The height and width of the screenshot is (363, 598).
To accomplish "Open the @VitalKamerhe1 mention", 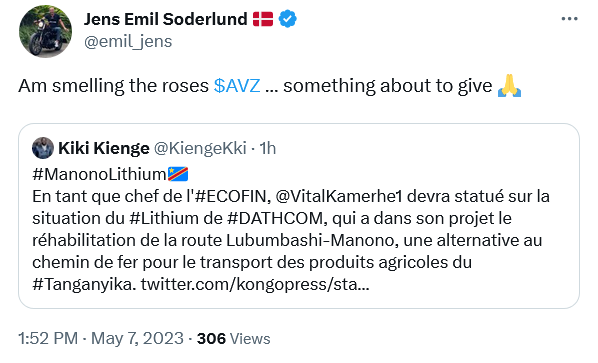I will [x=339, y=196].
